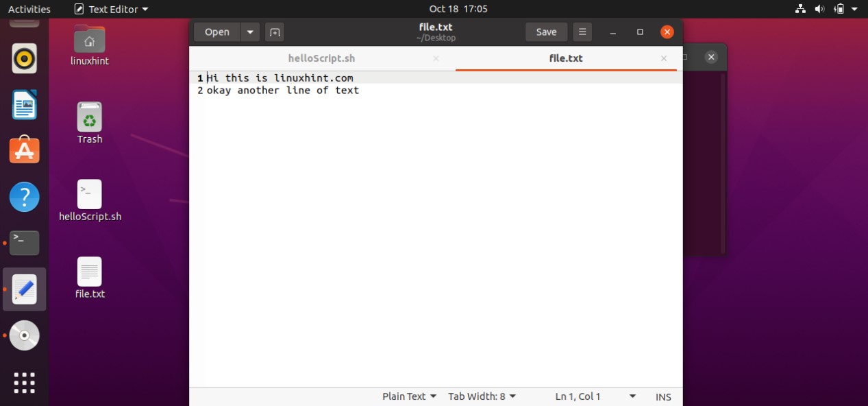Select Text Editor icon in the dock

pyautogui.click(x=25, y=289)
